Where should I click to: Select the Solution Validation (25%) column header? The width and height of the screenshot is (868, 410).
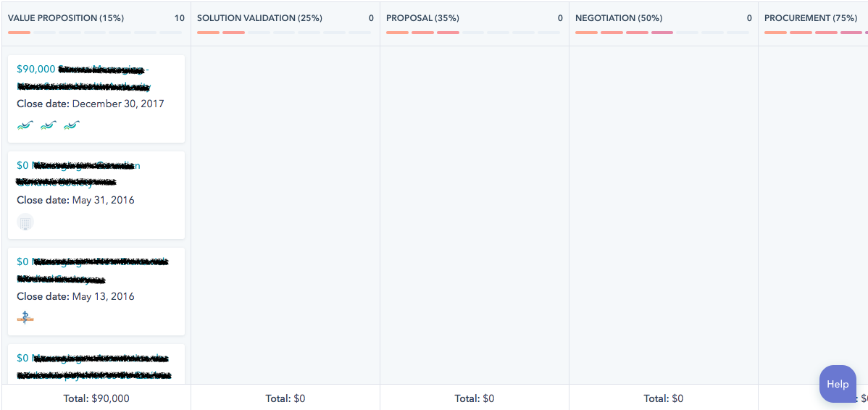[259, 18]
